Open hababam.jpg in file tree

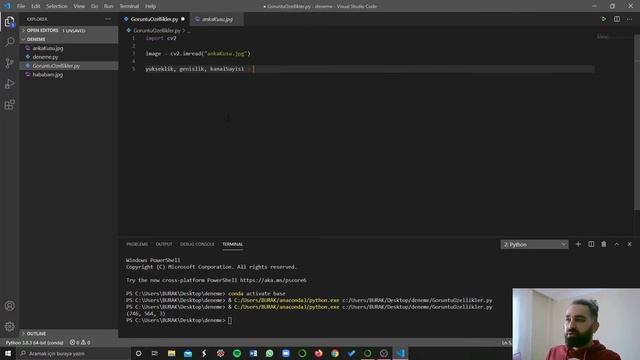[x=69, y=75]
